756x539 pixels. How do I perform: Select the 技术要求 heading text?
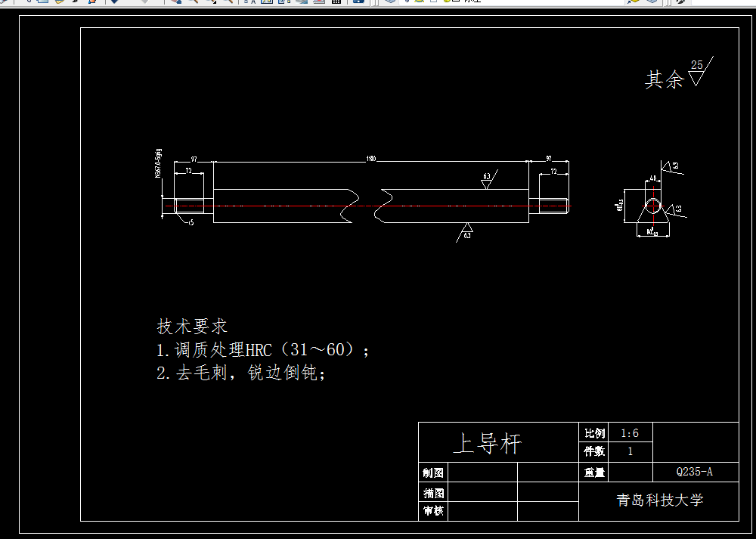192,327
